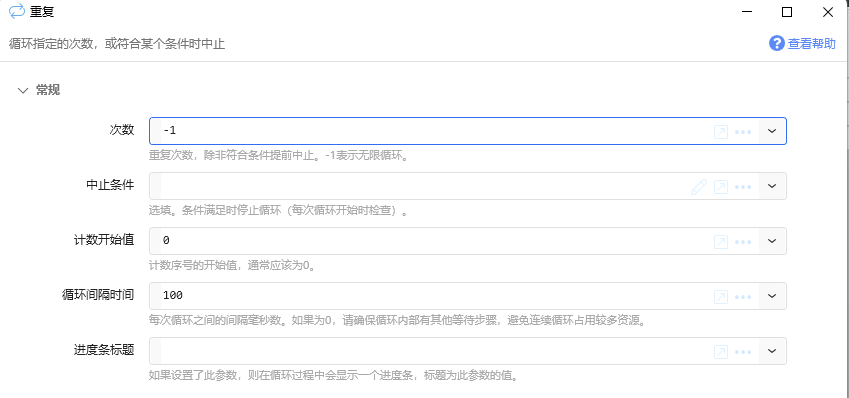Click the description '循环指定的次数，或符合某个条件时中止'
The height and width of the screenshot is (398, 849).
pos(117,44)
